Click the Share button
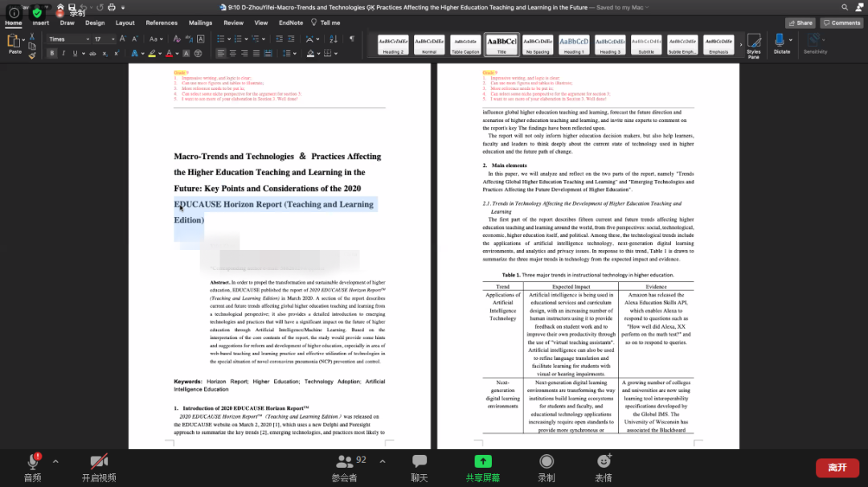 coord(800,23)
